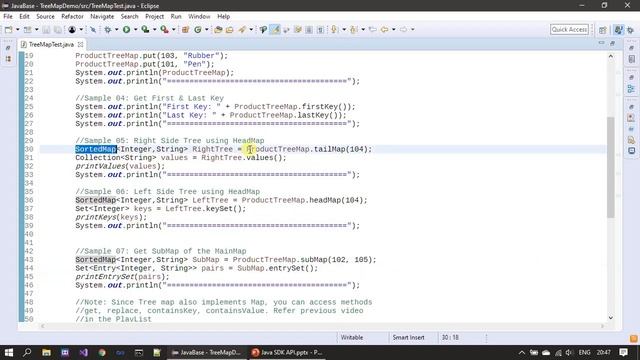This screenshot has height=360, width=640.
Task: Click the 'Smart Insert' status bar entry
Action: pos(409,338)
